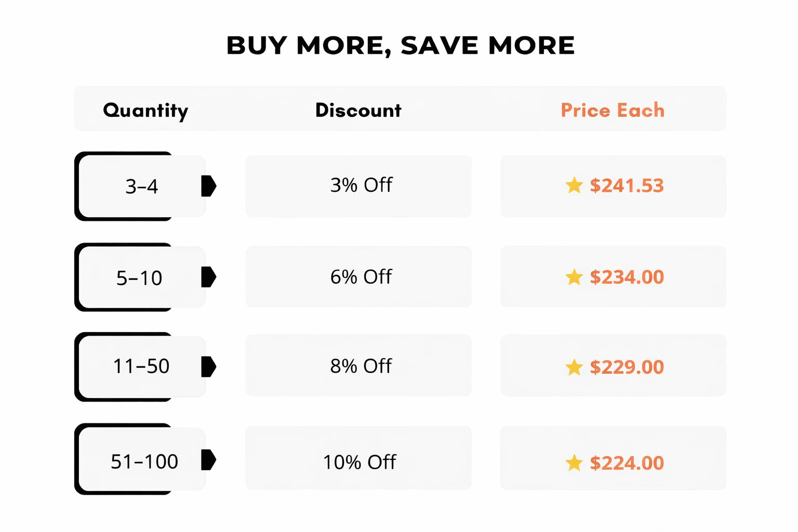This screenshot has width=798, height=532.
Task: Click the 6% Off discount cell
Action: tap(361, 277)
